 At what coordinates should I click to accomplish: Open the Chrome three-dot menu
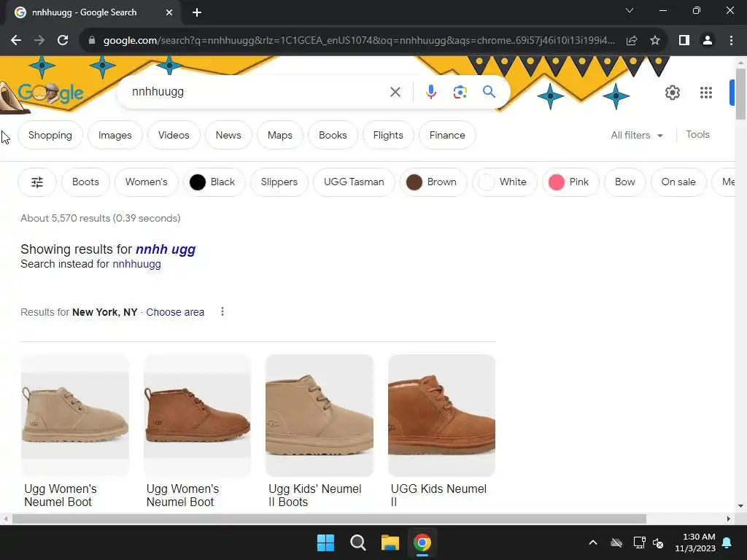click(x=731, y=41)
